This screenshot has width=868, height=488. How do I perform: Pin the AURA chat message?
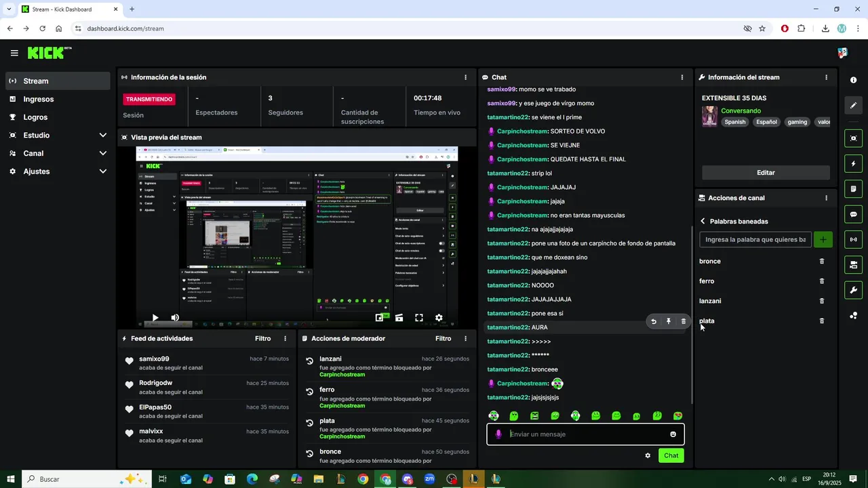coord(669,322)
